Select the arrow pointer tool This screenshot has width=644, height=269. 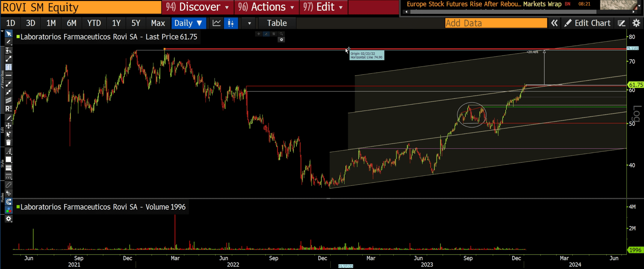9,34
